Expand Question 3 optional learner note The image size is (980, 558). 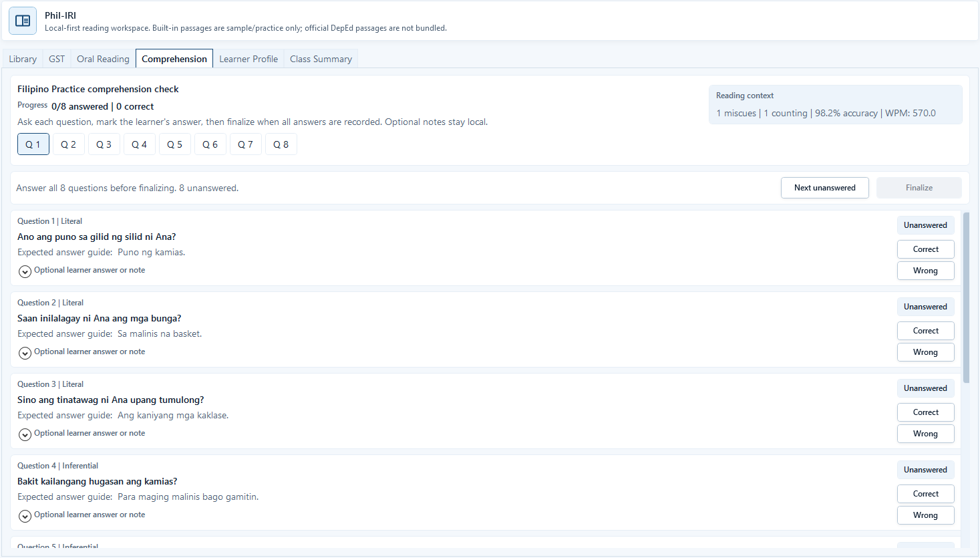[x=25, y=434]
